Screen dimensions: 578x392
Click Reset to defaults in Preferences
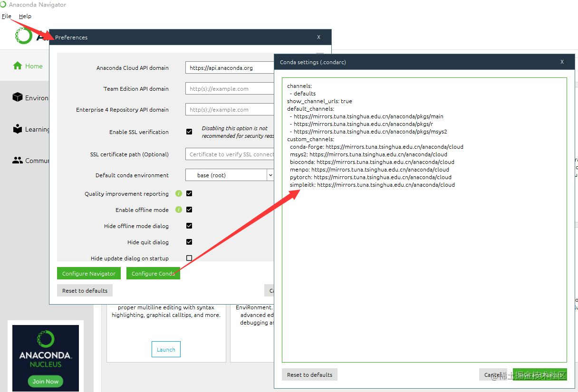click(x=85, y=290)
